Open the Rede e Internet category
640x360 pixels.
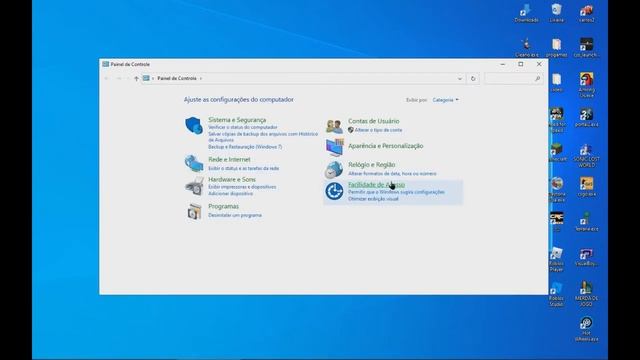click(229, 160)
